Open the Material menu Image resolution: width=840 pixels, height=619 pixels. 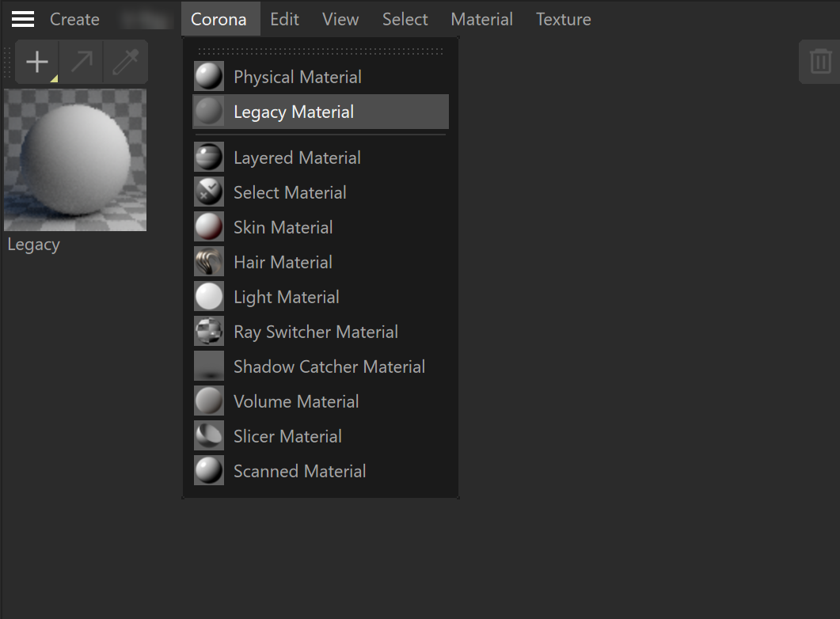tap(481, 19)
